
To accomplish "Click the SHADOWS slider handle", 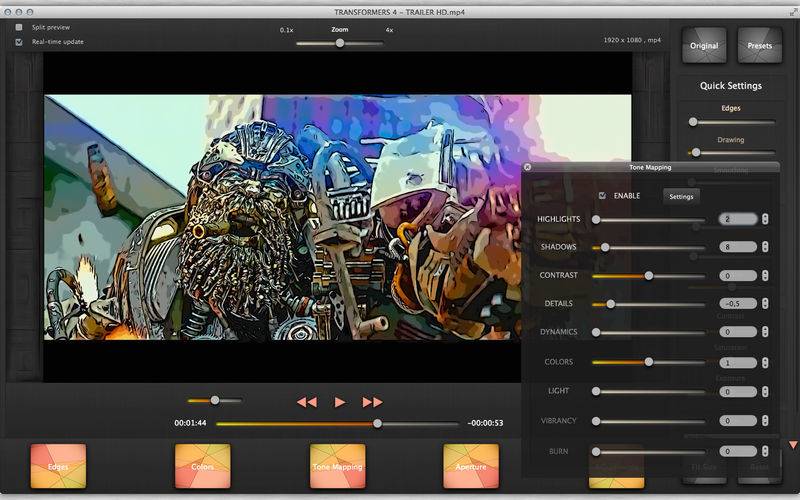I will pyautogui.click(x=605, y=247).
